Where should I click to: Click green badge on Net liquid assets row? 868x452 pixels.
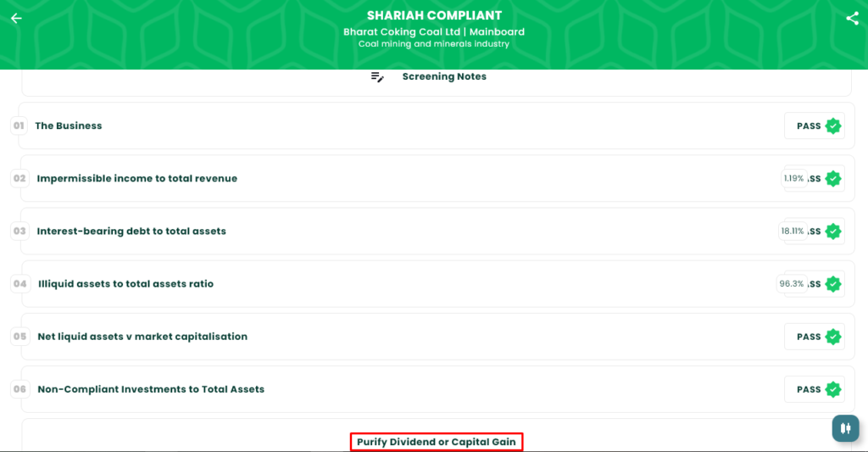[x=833, y=337]
